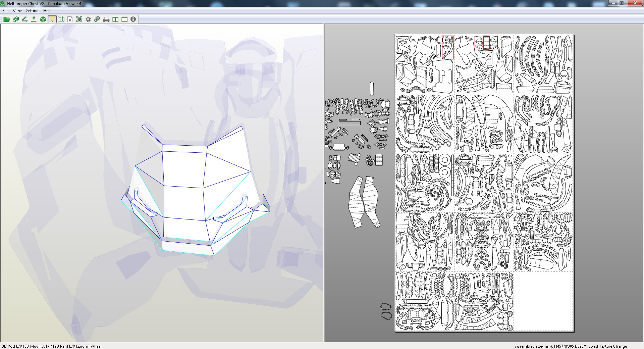The width and height of the screenshot is (644, 349).
Task: Open the Help menu
Action: [47, 11]
